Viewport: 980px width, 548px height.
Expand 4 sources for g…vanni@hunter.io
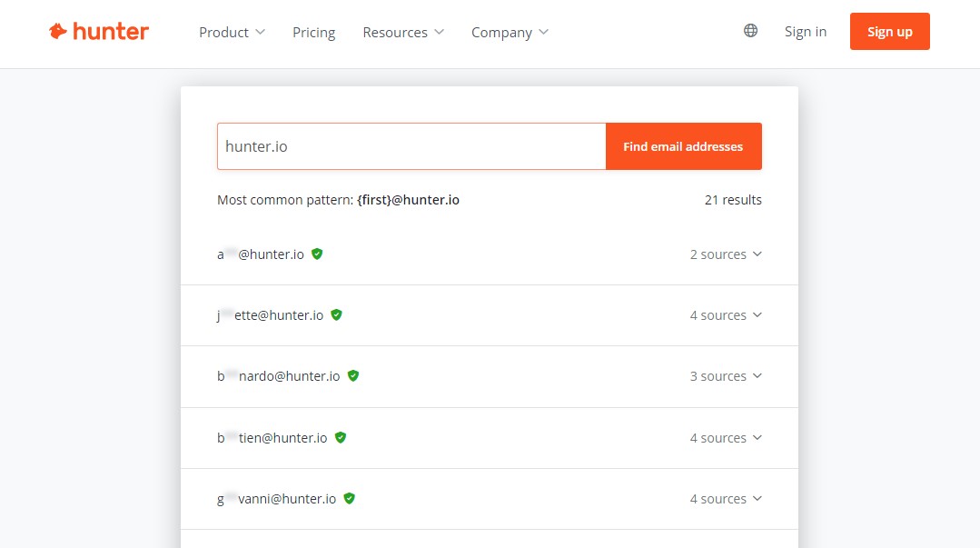point(726,499)
